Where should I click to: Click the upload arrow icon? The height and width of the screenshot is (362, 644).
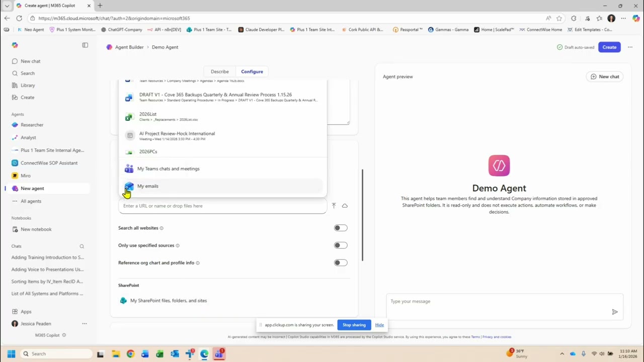(x=334, y=206)
